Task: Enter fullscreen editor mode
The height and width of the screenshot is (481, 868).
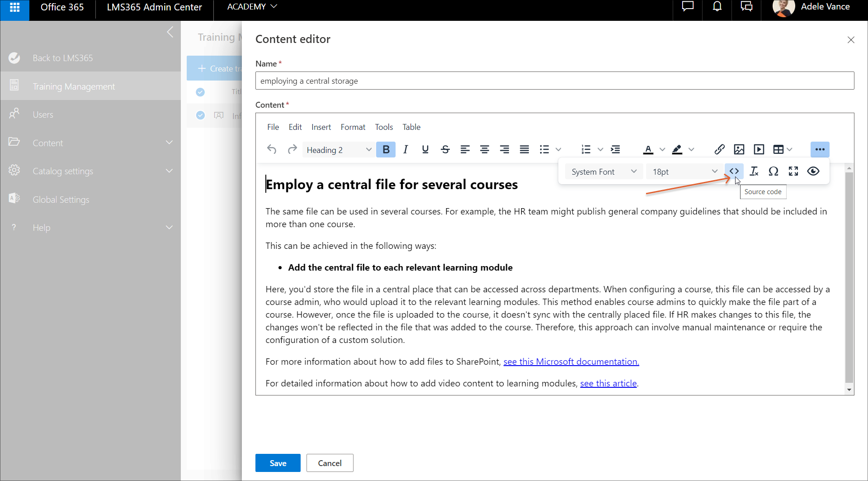Action: click(x=793, y=171)
